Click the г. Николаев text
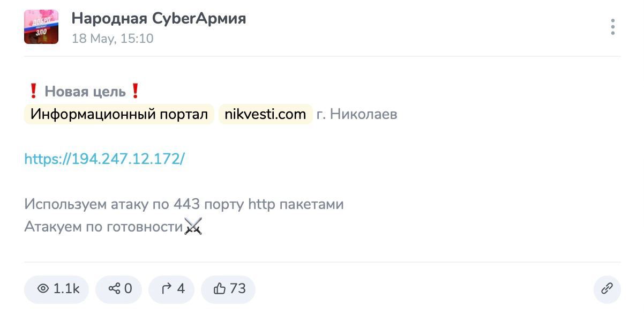This screenshot has height=313, width=644. coord(357,114)
